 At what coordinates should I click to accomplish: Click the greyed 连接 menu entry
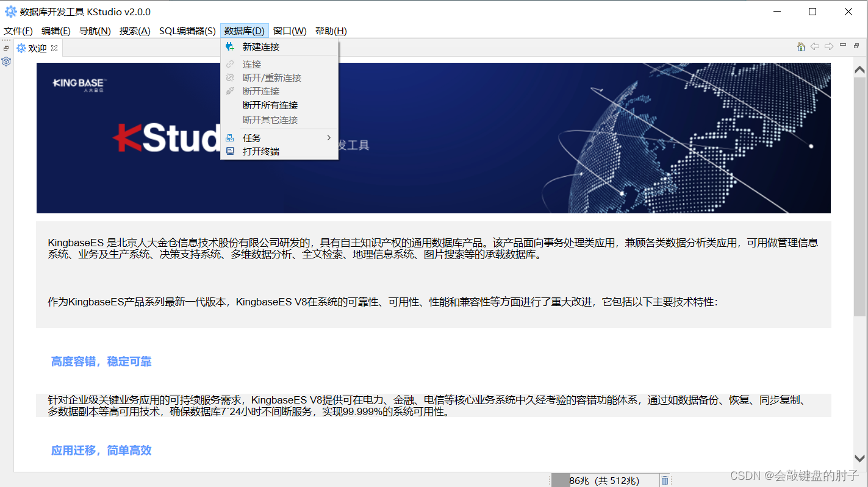point(279,64)
